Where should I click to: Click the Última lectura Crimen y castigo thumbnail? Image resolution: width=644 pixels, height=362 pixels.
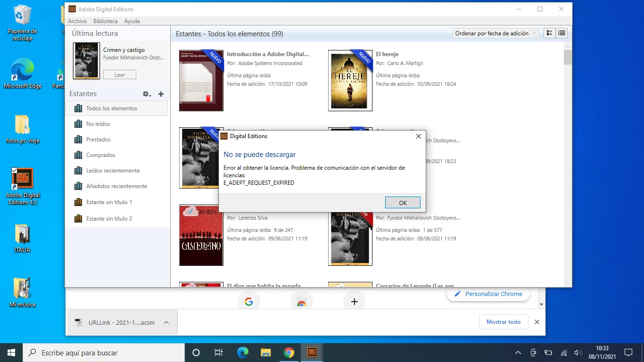(x=87, y=61)
